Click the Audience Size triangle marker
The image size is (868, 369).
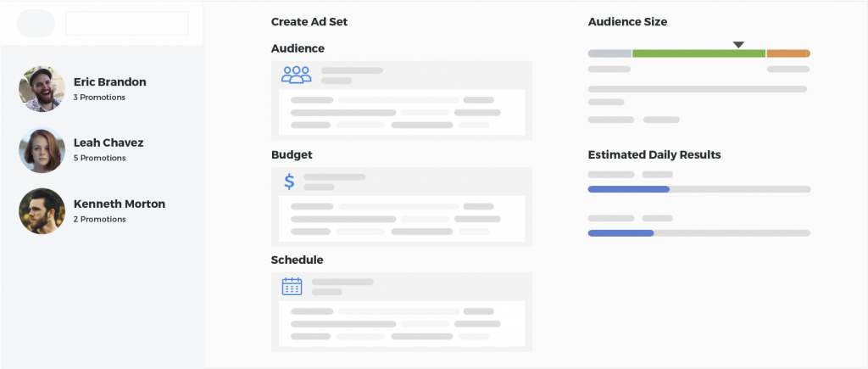pyautogui.click(x=738, y=45)
